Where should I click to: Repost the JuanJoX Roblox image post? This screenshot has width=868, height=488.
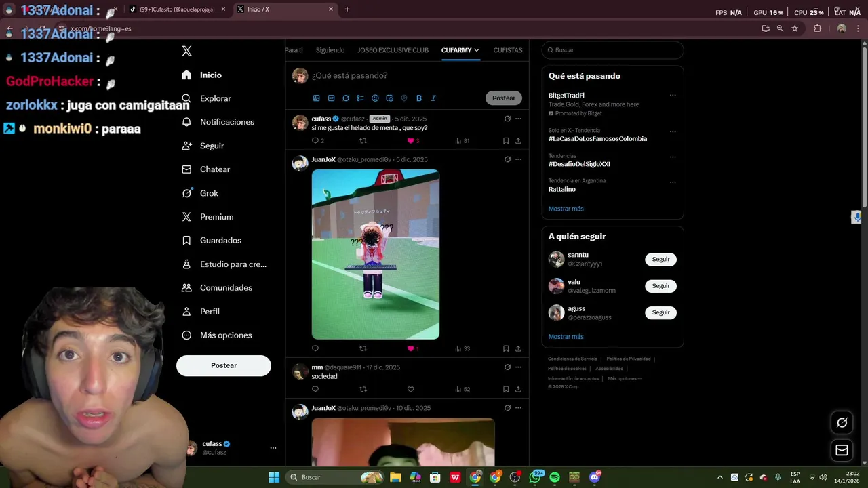click(363, 348)
